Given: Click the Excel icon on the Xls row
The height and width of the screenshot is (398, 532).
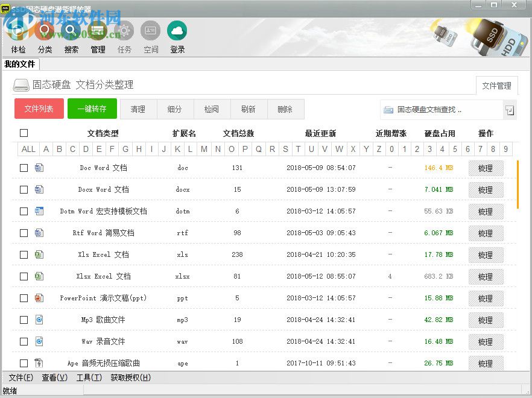Looking at the screenshot, I should click(40, 255).
